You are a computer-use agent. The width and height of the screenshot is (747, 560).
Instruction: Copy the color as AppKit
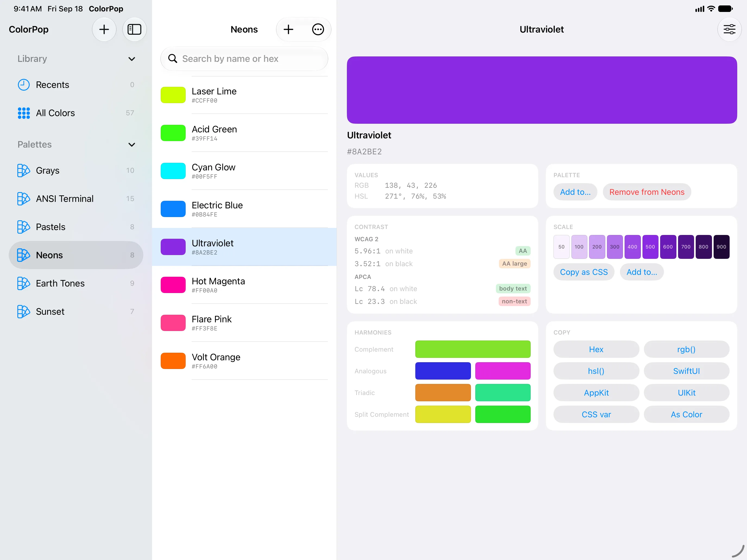tap(596, 393)
